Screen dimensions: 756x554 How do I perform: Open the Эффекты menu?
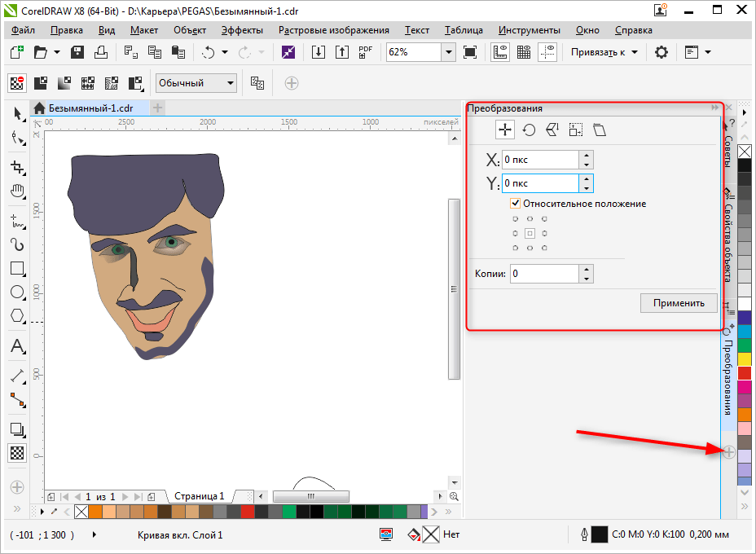tap(242, 30)
